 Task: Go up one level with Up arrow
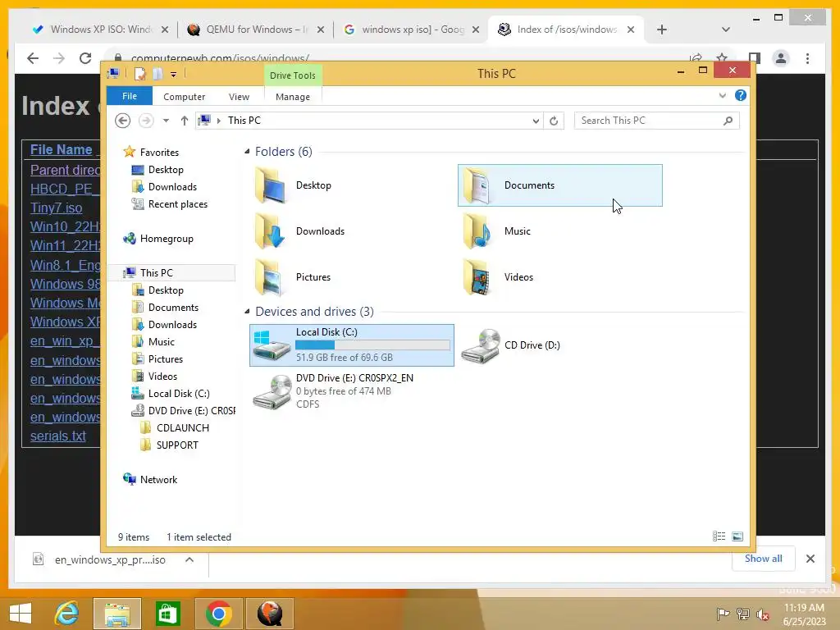185,121
